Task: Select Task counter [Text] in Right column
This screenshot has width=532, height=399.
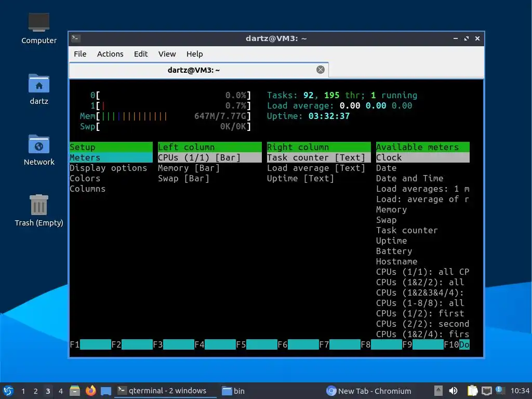Action: pyautogui.click(x=318, y=157)
